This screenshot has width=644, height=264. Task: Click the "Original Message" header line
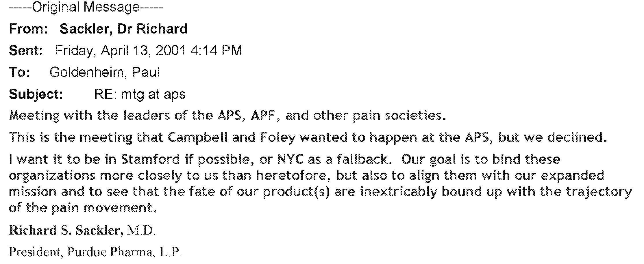(x=86, y=7)
